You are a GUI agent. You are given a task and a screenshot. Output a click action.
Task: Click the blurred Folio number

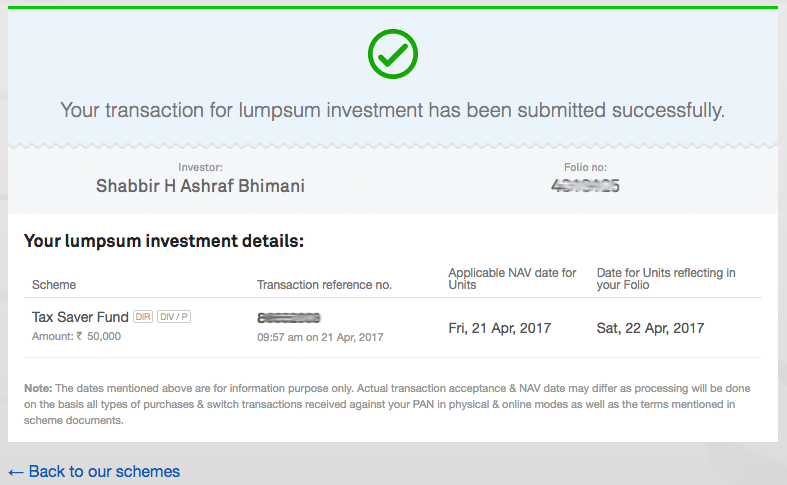pyautogui.click(x=585, y=186)
